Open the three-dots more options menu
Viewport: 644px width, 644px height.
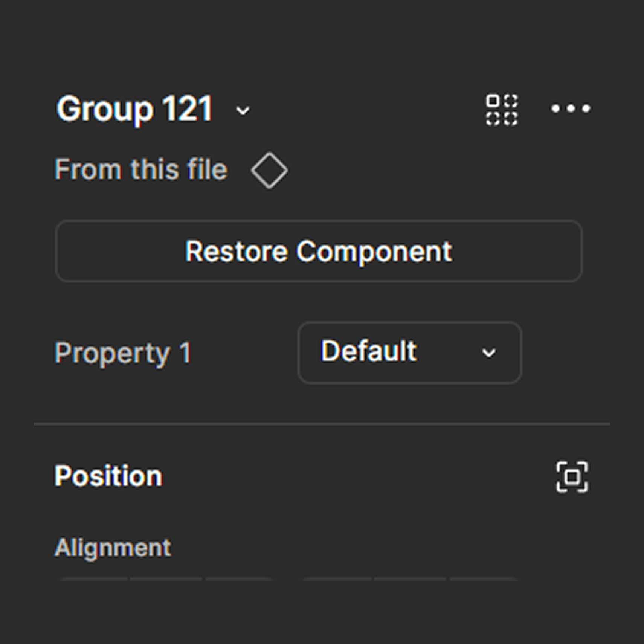(571, 109)
